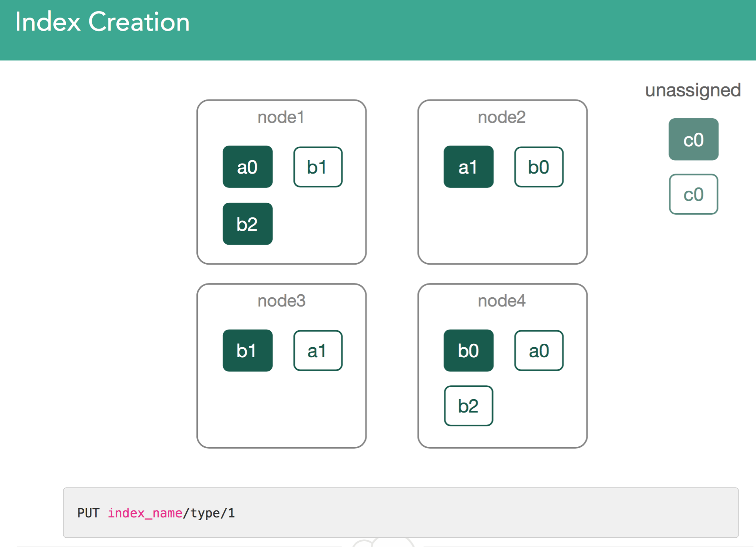Click the b0 primary shard on node4
Viewport: 756px width, 547px height.
tap(468, 350)
